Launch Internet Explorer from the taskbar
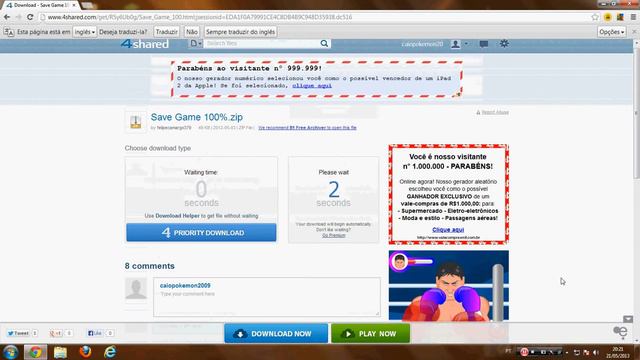The image size is (640, 360). [110, 352]
